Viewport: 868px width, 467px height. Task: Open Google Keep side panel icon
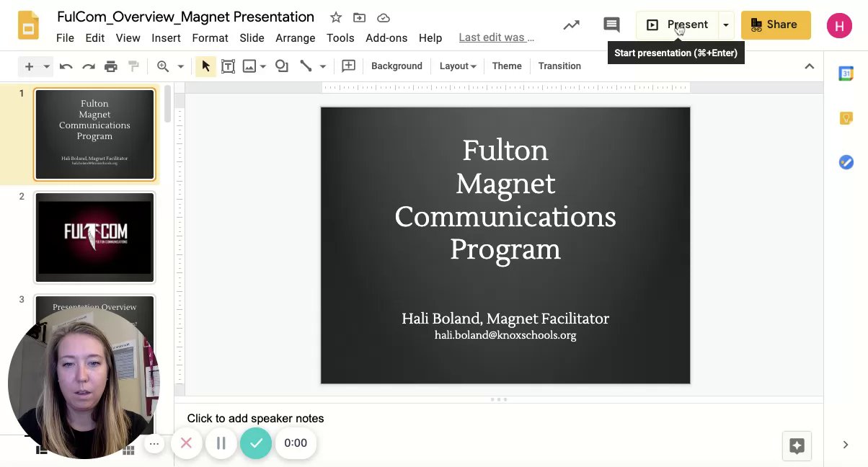846,118
